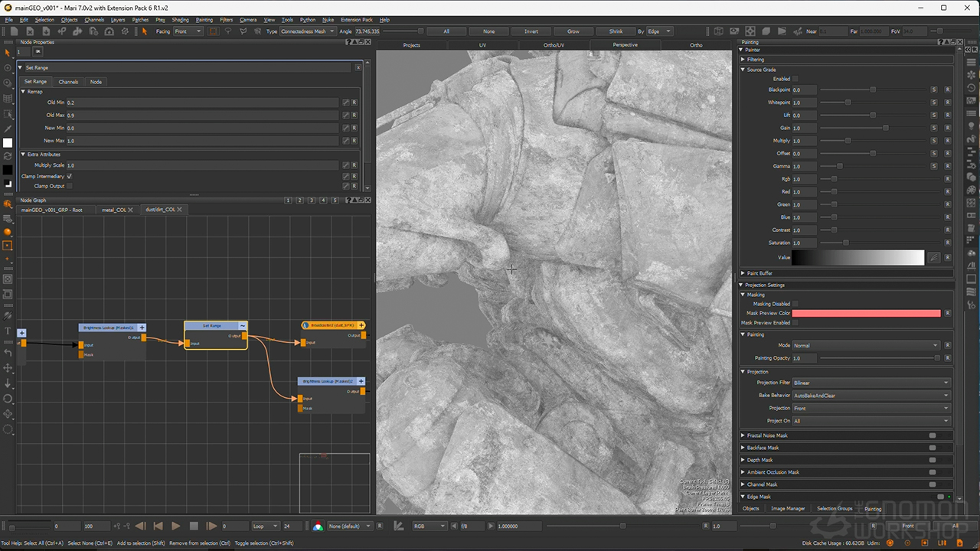Screen dimensions: 980x551
Task: Open the Shading menu
Action: [x=180, y=20]
